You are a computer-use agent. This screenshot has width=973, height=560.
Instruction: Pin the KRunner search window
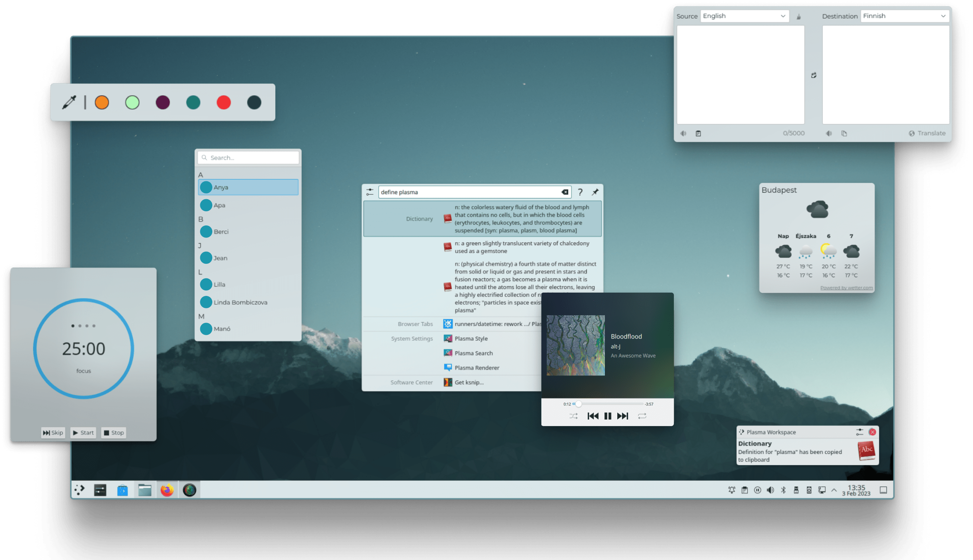click(595, 192)
